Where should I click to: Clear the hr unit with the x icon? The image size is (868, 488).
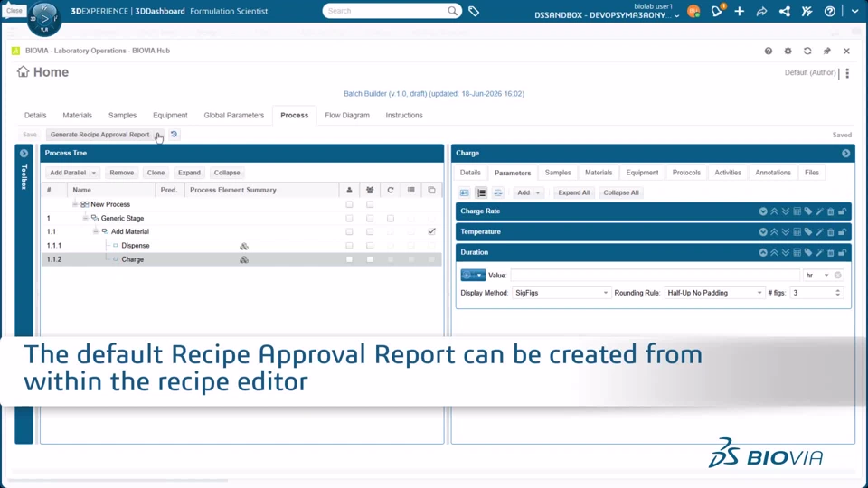[x=838, y=275]
